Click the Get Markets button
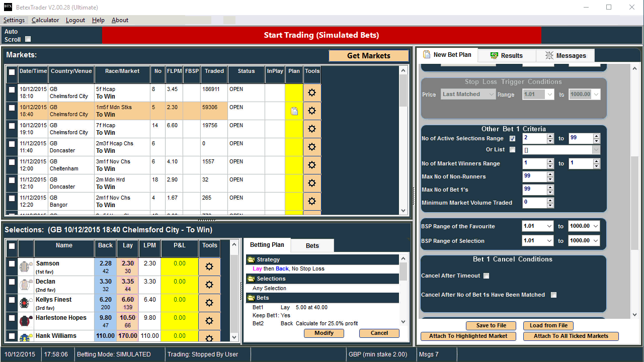644x362 pixels. (x=368, y=56)
